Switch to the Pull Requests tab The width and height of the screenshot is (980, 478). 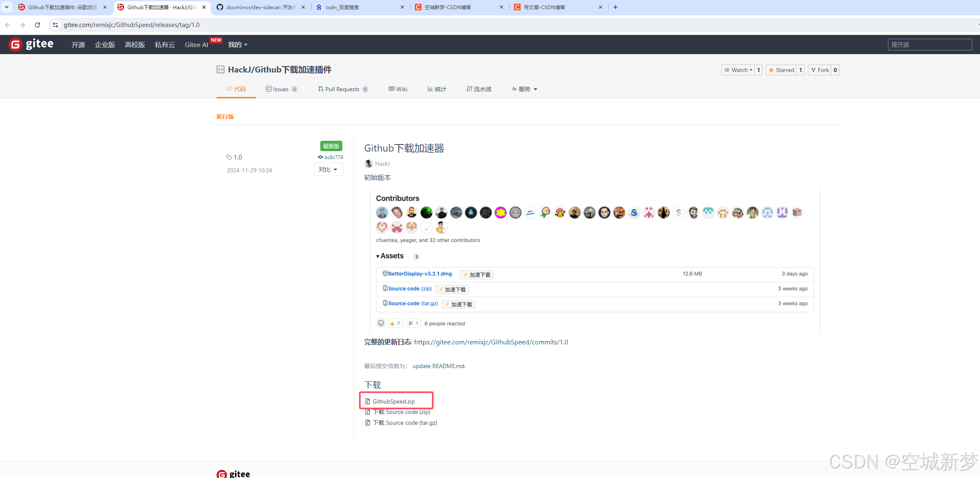coord(342,89)
